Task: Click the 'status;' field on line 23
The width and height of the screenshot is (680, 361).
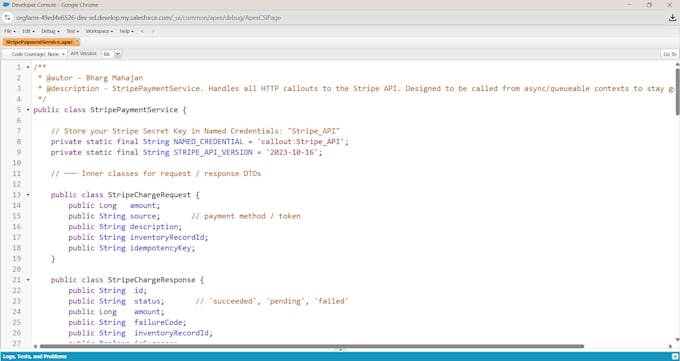Action: tap(149, 301)
